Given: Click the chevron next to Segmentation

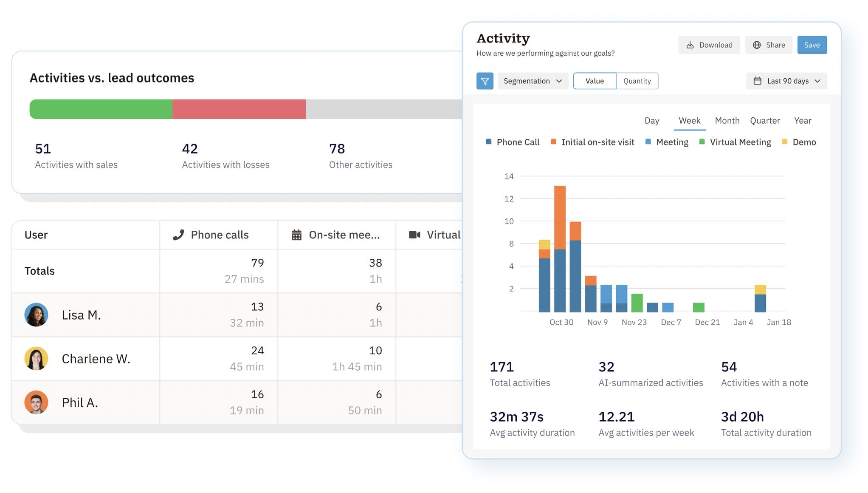Looking at the screenshot, I should click(559, 81).
